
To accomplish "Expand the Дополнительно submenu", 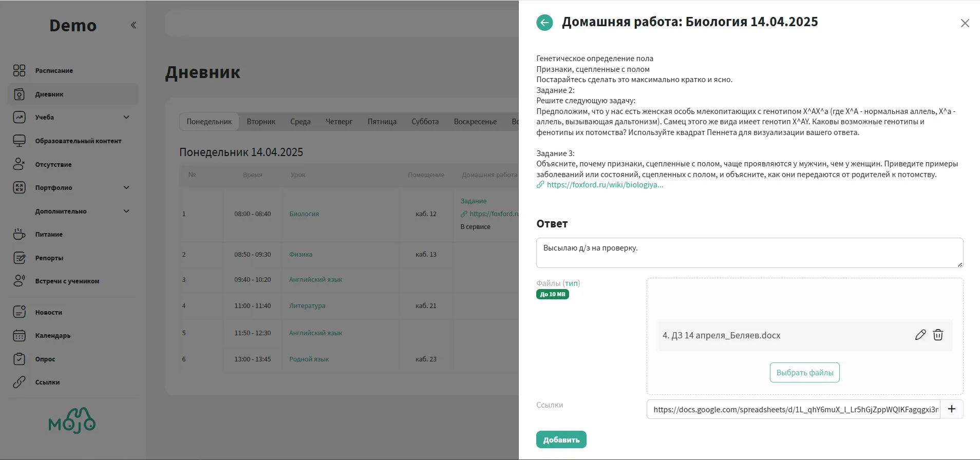I will 126,212.
